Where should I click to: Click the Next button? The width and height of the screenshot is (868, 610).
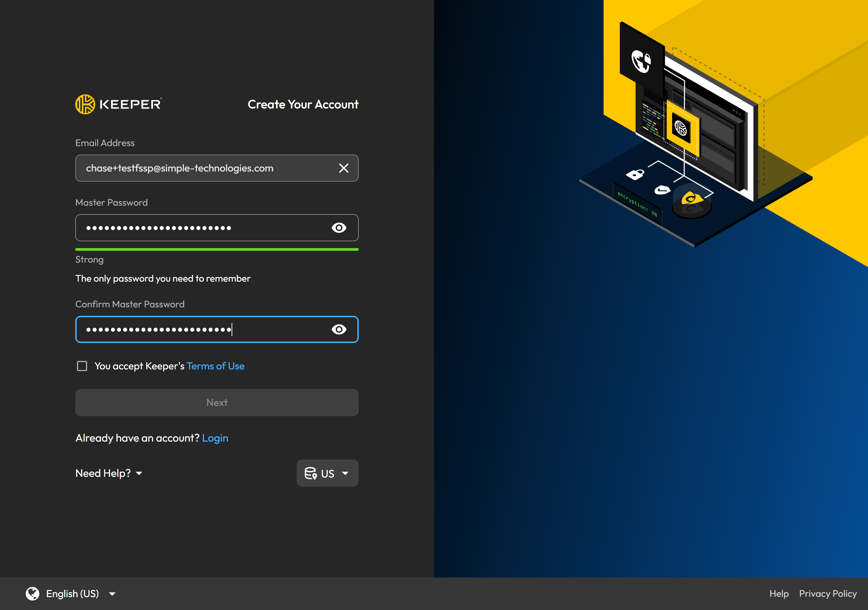coord(217,403)
